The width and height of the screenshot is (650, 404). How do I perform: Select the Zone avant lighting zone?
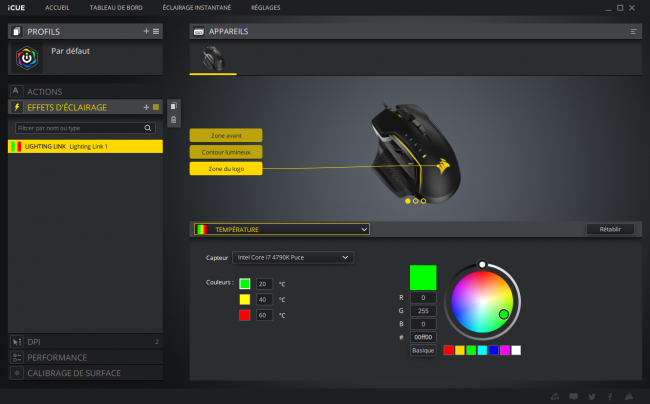click(x=226, y=135)
